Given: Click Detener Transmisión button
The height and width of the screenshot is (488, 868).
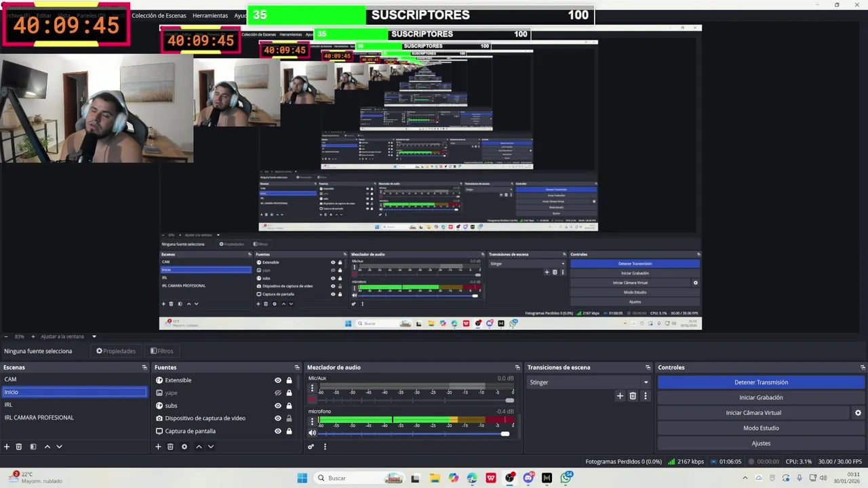Looking at the screenshot, I should [761, 382].
